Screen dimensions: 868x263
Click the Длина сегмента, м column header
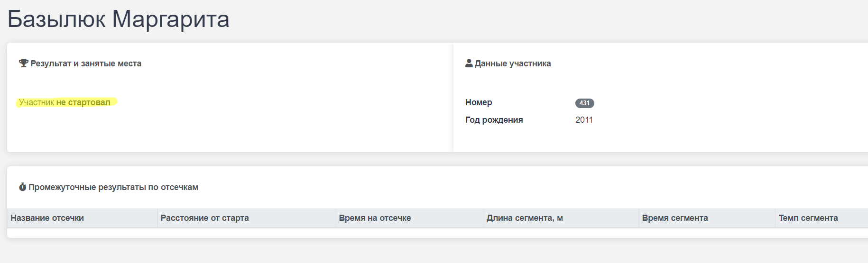525,218
